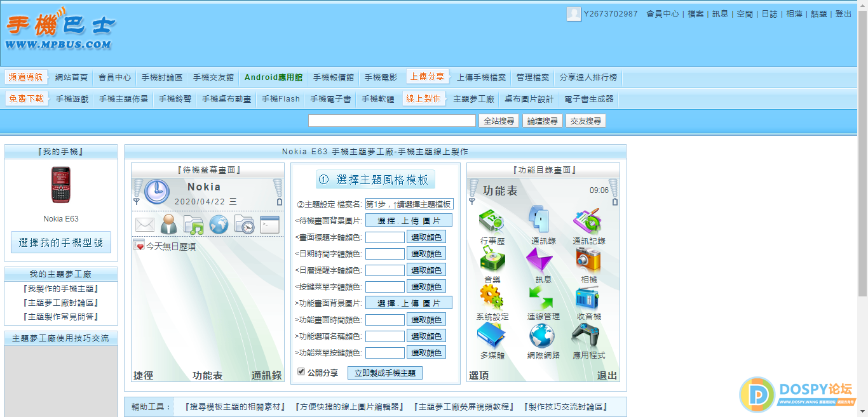868x417 pixels.
Task: Open the 系統設定 gears icon
Action: click(492, 296)
